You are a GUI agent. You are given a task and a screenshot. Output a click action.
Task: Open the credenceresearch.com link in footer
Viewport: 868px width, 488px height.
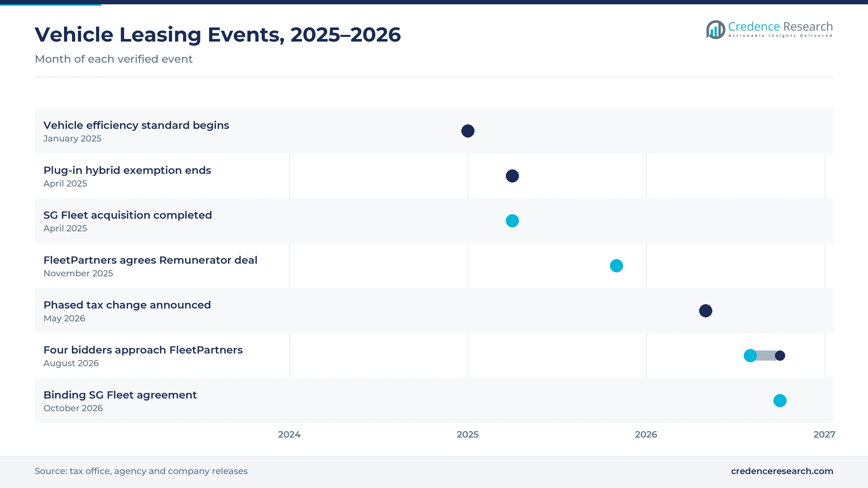click(782, 471)
